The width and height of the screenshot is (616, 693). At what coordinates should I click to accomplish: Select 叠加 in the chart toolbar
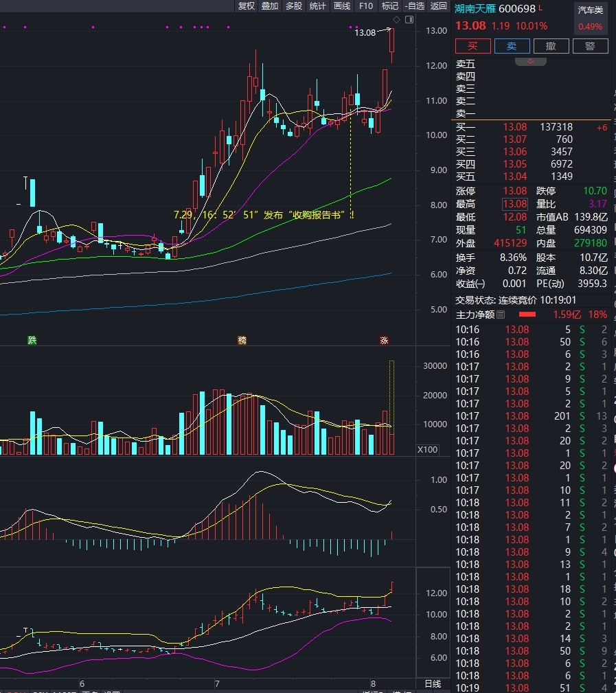pos(270,5)
